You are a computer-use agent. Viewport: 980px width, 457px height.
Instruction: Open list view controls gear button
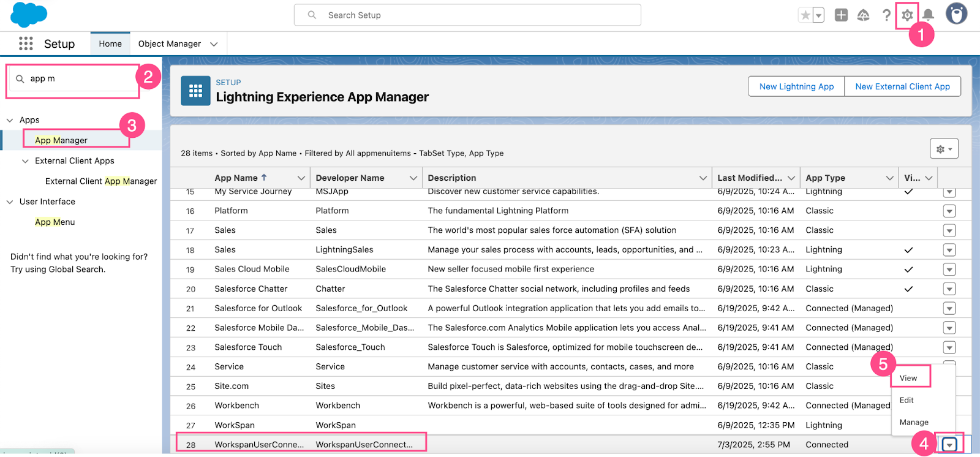(944, 149)
